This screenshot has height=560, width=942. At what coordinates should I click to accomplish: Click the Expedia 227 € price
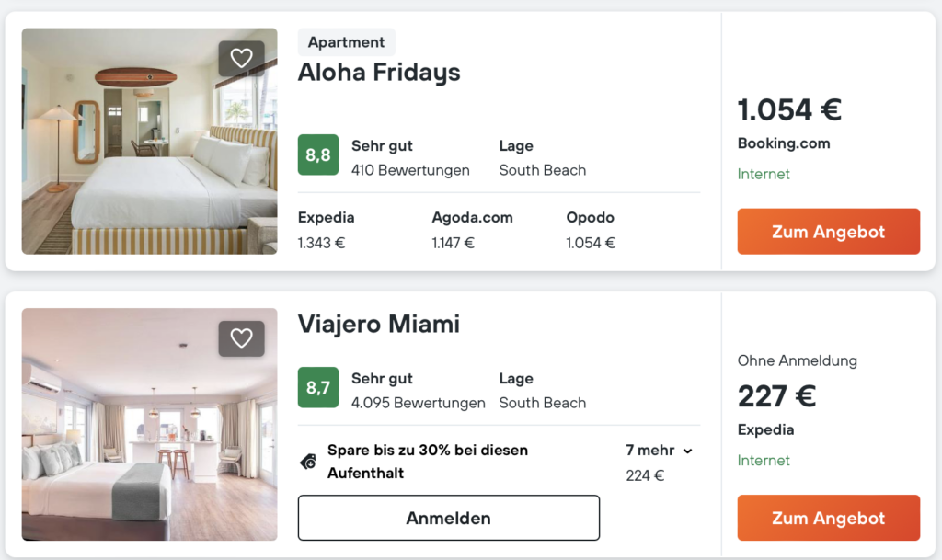(776, 396)
